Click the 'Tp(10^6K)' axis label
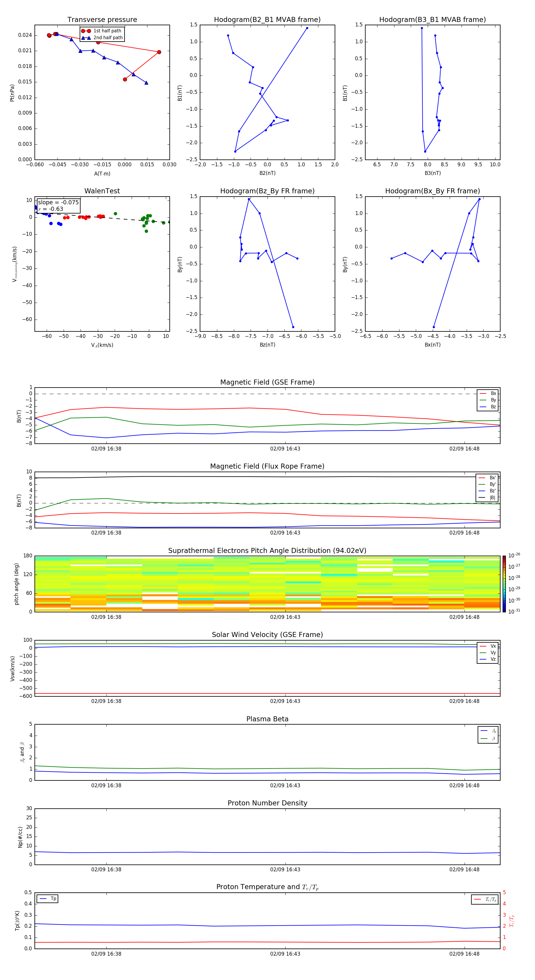Image resolution: width=535 pixels, height=980 pixels. [17, 920]
